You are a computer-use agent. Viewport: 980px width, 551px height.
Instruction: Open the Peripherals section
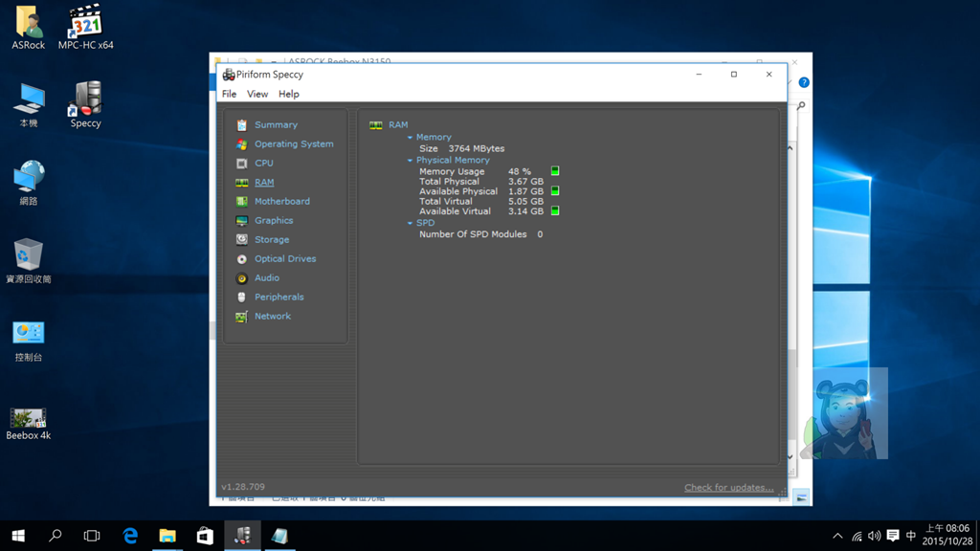(x=278, y=298)
